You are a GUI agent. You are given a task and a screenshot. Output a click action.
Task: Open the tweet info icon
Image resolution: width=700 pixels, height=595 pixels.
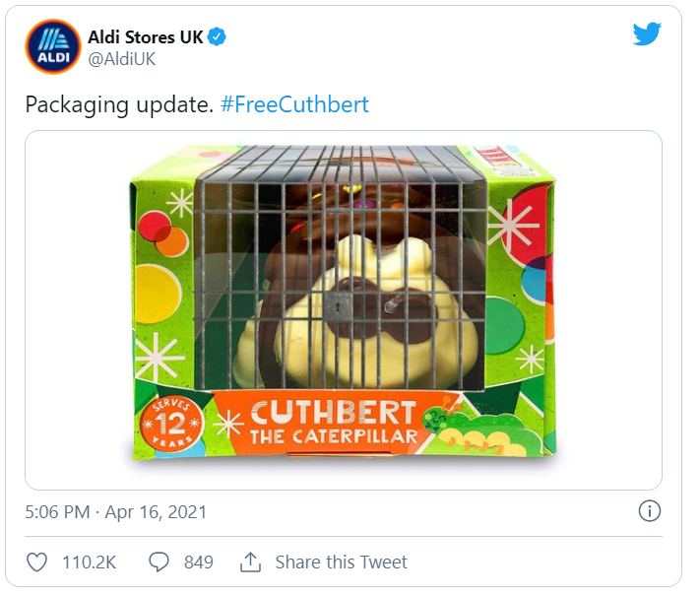[x=649, y=511]
